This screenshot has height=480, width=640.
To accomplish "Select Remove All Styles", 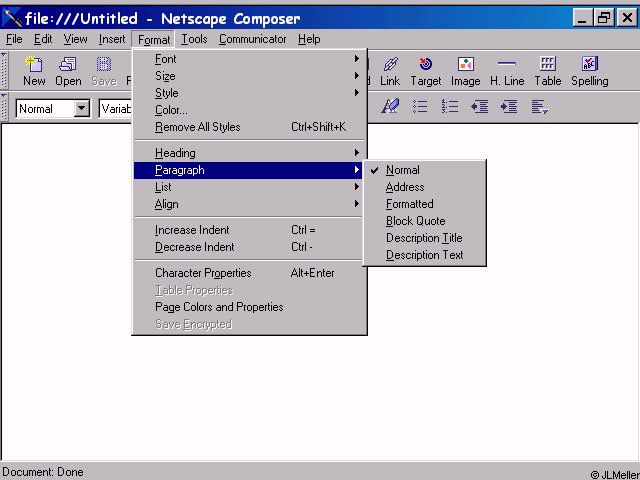I will [x=248, y=127].
